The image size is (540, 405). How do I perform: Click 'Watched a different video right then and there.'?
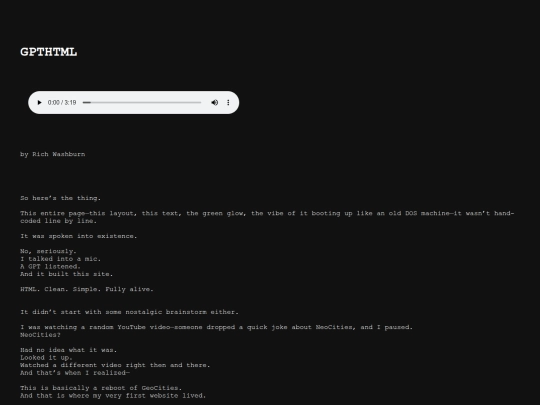click(115, 365)
